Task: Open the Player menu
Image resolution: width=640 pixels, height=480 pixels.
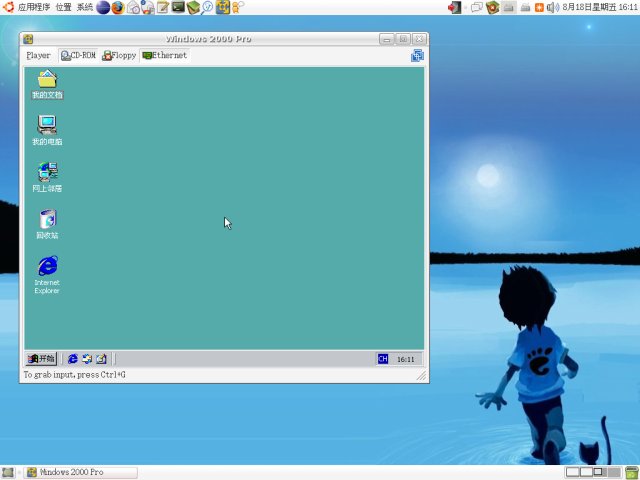Action: 38,55
